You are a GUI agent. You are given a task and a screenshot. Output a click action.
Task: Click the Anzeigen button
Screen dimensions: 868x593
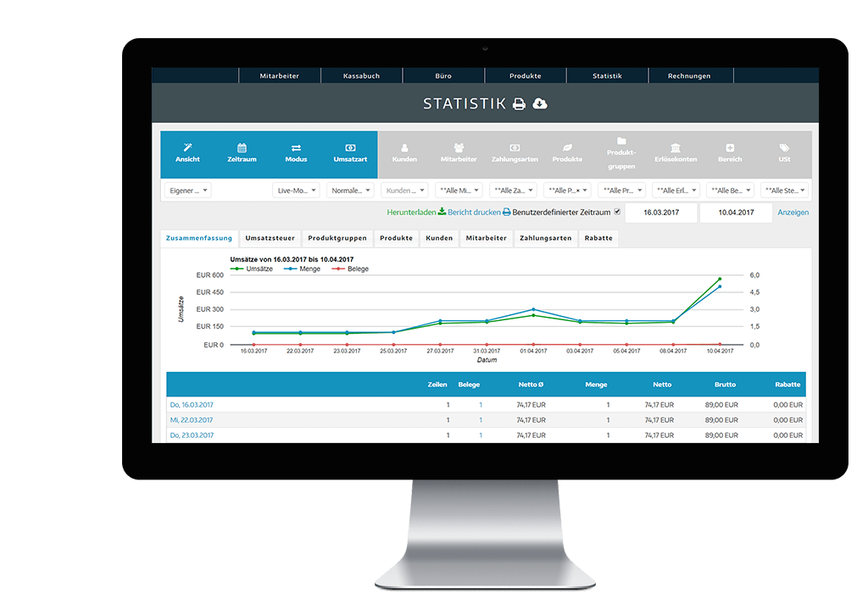click(x=793, y=212)
